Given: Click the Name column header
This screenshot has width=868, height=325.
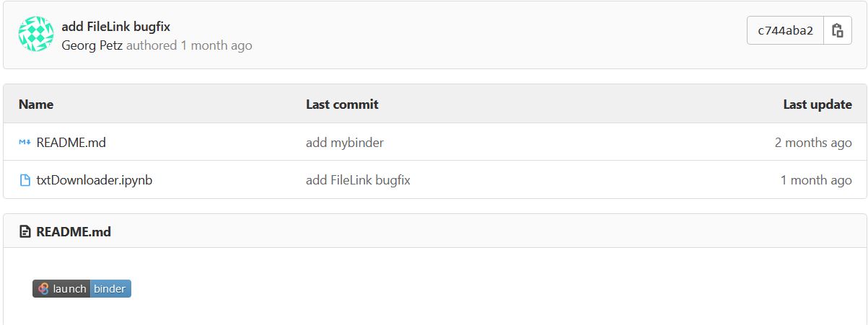Looking at the screenshot, I should [36, 104].
